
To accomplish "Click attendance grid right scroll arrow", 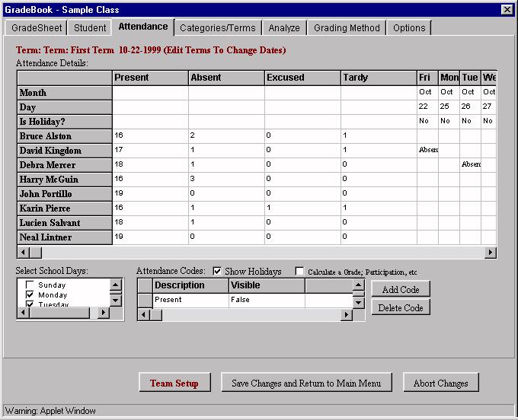I will point(491,253).
